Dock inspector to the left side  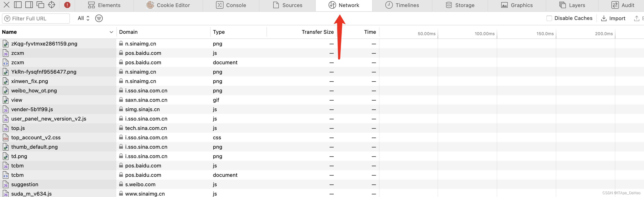(x=18, y=5)
